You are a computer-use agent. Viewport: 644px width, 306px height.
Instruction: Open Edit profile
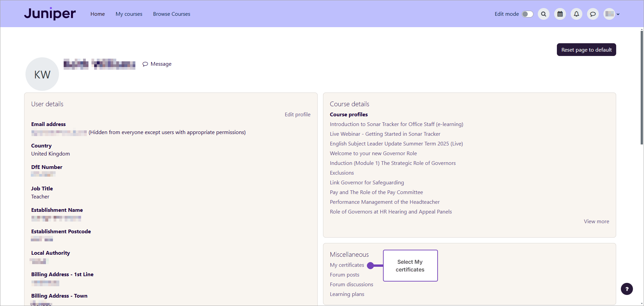[297, 114]
